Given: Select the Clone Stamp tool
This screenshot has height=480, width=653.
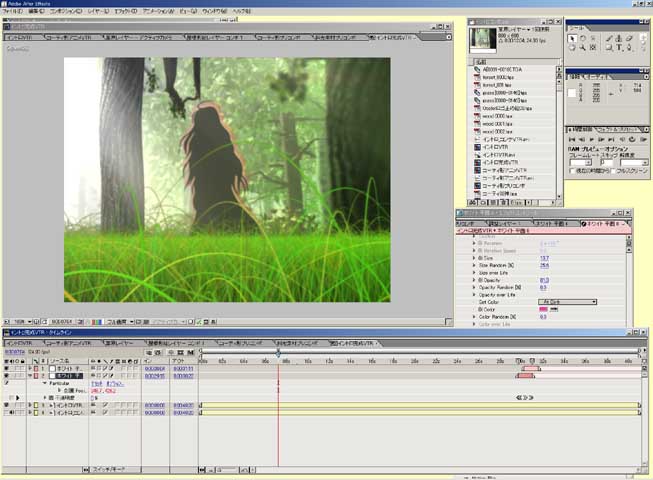Looking at the screenshot, I should (619, 38).
